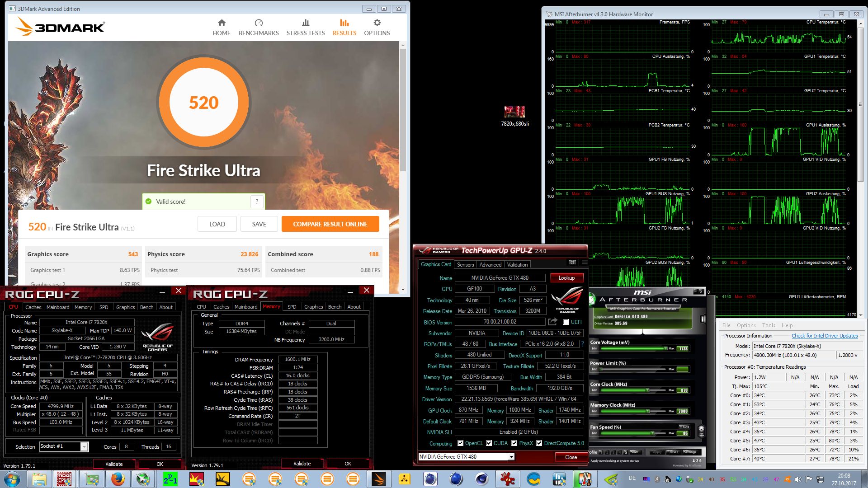Click the Cinema 4D sphere taskbar icon
Viewport: 868px width, 488px height.
[x=482, y=479]
